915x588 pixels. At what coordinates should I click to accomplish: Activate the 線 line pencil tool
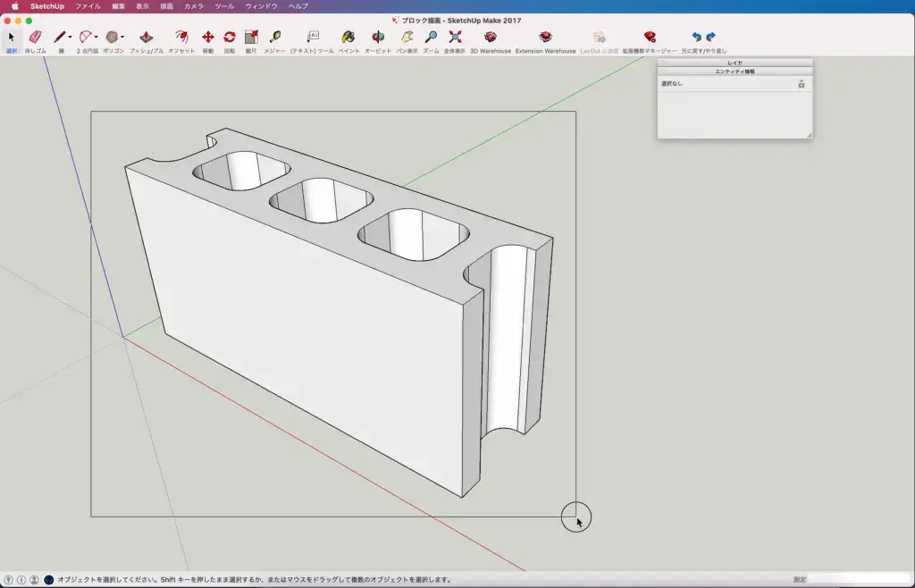tap(60, 38)
